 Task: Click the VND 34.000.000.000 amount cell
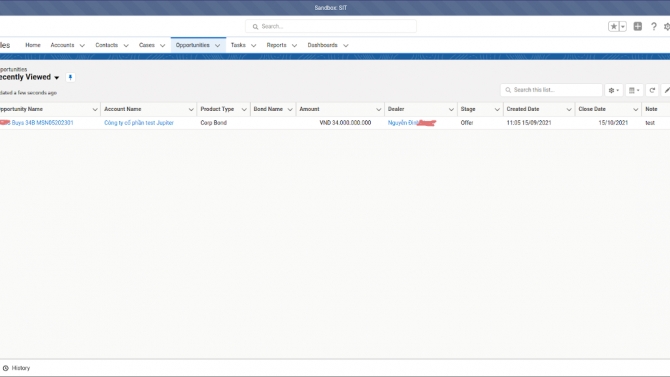tap(345, 123)
